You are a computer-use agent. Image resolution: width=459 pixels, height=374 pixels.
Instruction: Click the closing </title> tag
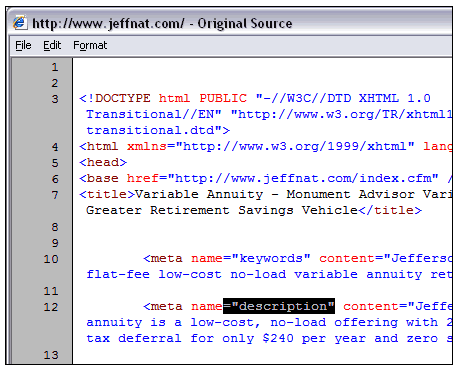coord(390,210)
